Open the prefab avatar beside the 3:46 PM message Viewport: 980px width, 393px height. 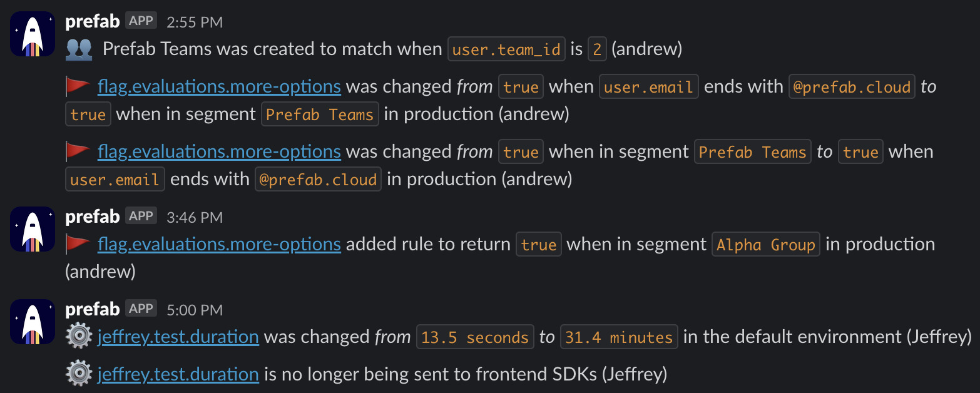[33, 229]
